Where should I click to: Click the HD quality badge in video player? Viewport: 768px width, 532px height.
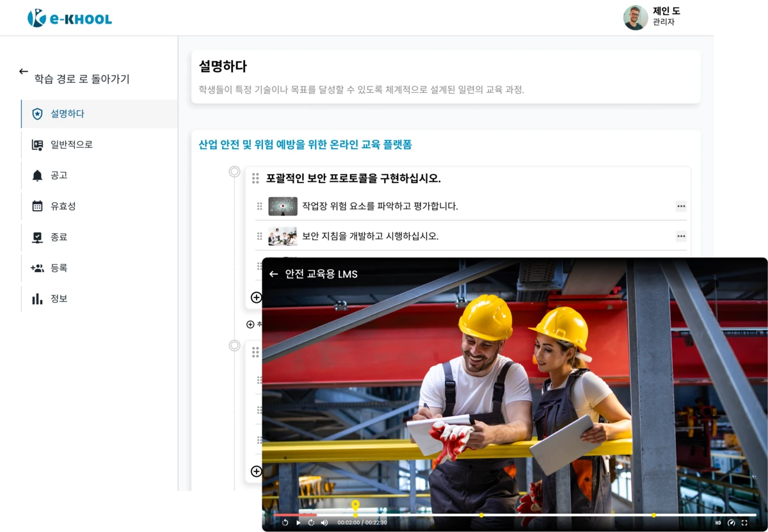coord(718,522)
